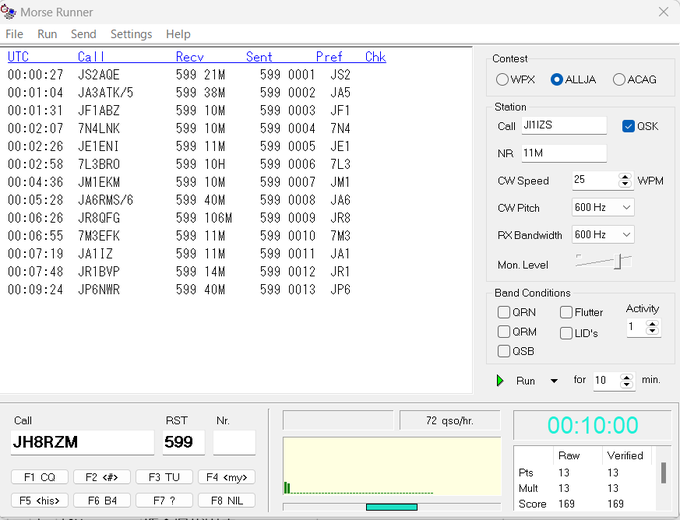Open the File menu
Viewport: 680px width, 520px height.
click(x=14, y=34)
